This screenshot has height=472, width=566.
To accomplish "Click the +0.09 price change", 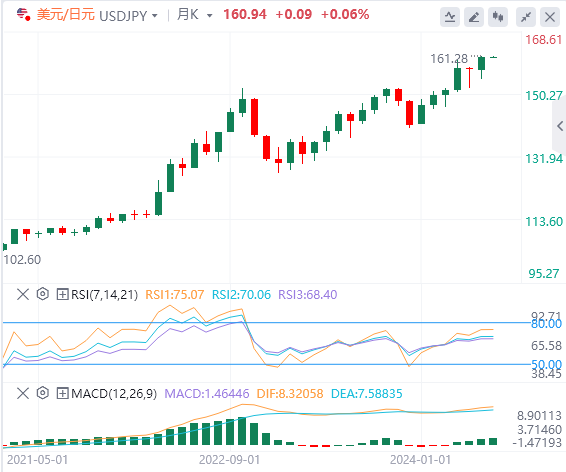I will click(x=293, y=14).
